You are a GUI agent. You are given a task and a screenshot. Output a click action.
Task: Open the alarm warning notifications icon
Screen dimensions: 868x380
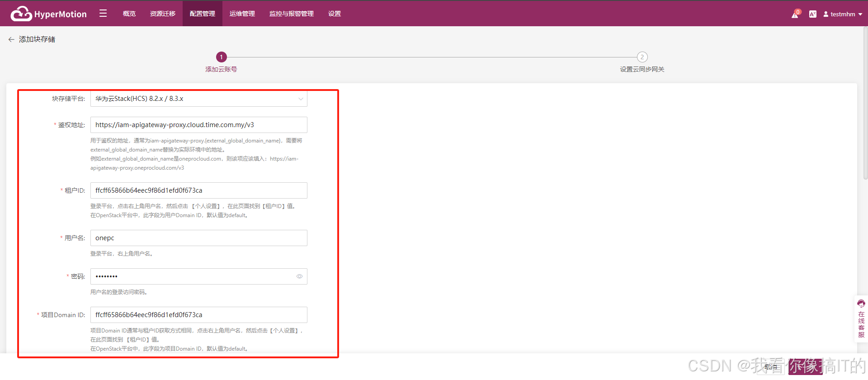795,14
